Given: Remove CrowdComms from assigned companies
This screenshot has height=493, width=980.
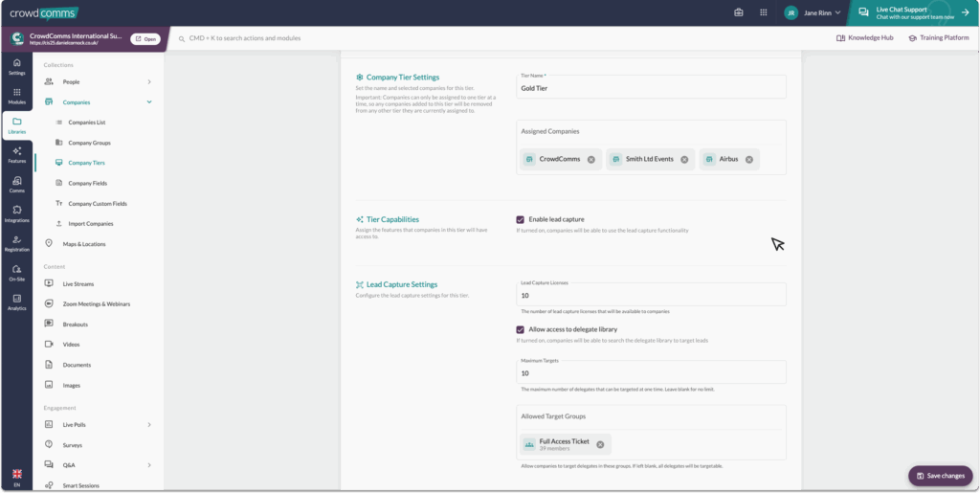Looking at the screenshot, I should click(591, 160).
